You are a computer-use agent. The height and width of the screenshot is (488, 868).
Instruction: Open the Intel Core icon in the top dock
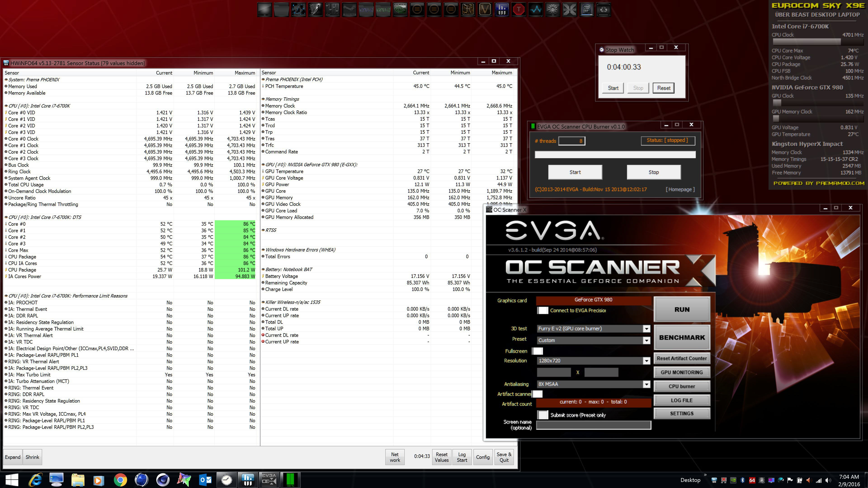[x=587, y=10]
